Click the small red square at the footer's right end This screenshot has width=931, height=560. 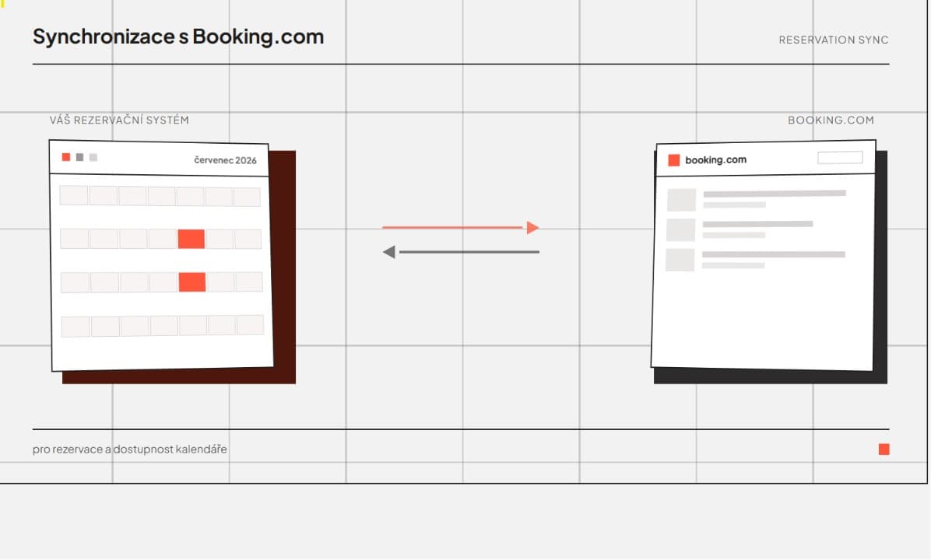point(884,449)
